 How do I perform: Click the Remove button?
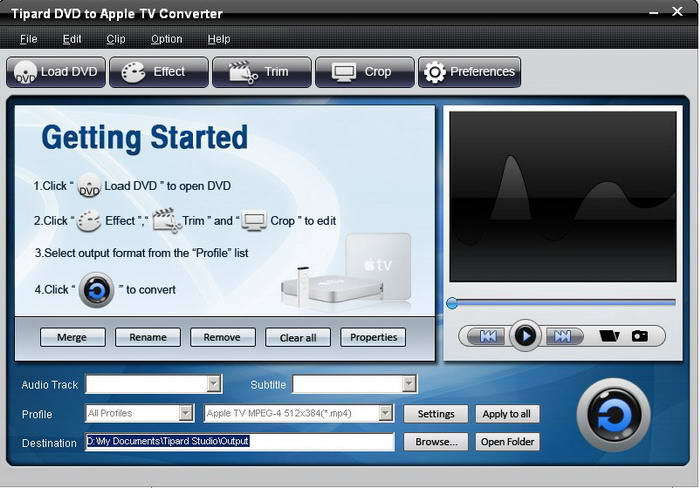(222, 337)
